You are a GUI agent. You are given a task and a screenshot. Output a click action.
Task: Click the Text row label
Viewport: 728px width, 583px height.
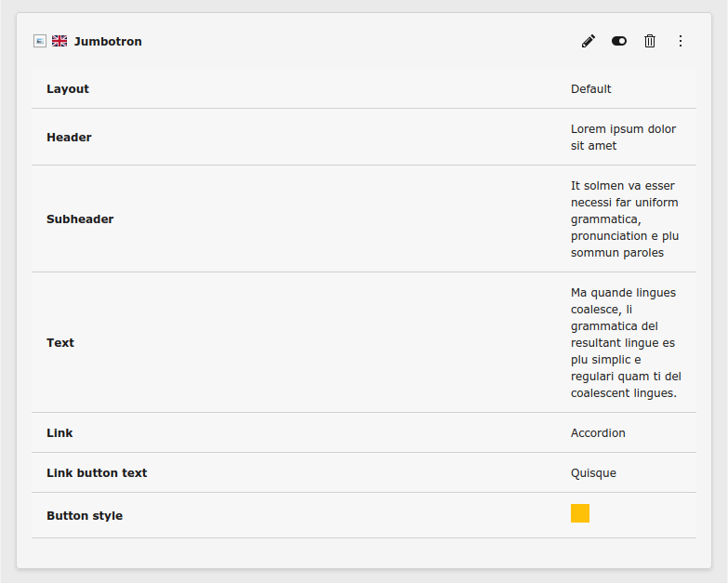[x=60, y=343]
